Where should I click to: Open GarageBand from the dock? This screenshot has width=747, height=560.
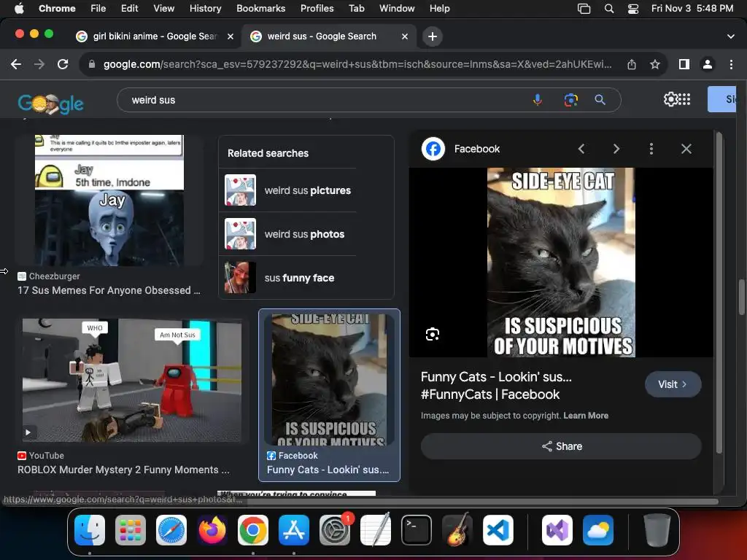click(x=457, y=530)
